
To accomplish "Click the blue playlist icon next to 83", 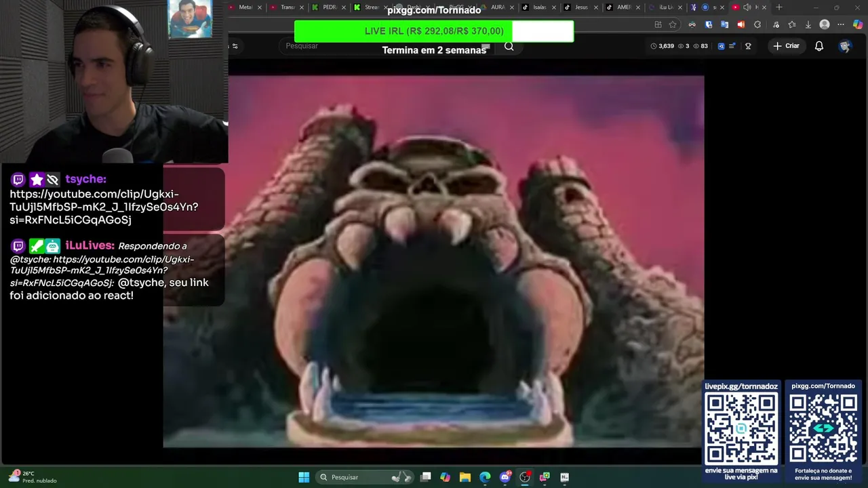I will point(721,46).
